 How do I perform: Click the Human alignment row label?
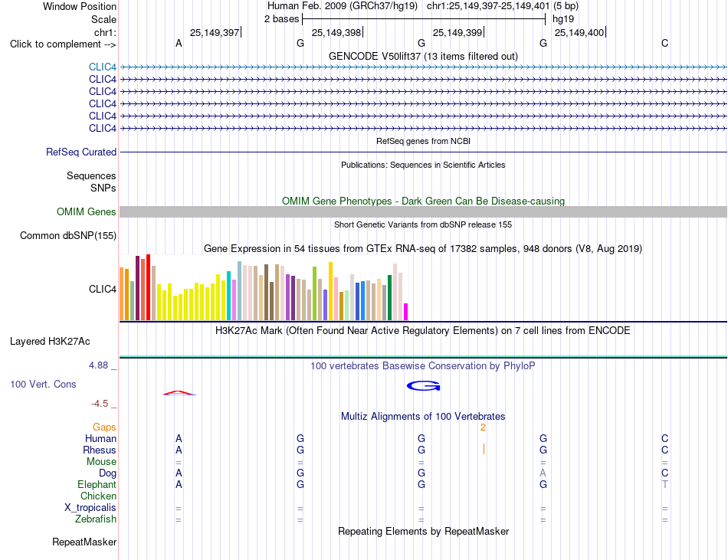pos(100,438)
